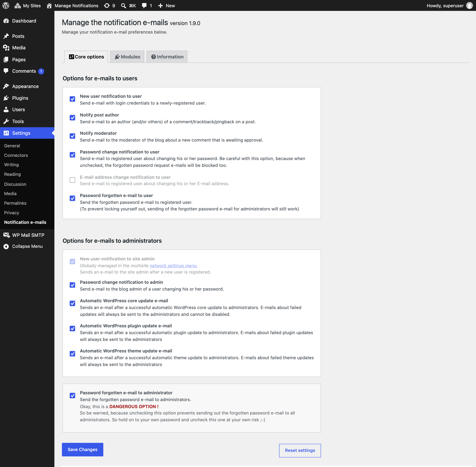Click the home icon next to Manage Notifications
This screenshot has height=467, width=476.
tap(49, 5)
